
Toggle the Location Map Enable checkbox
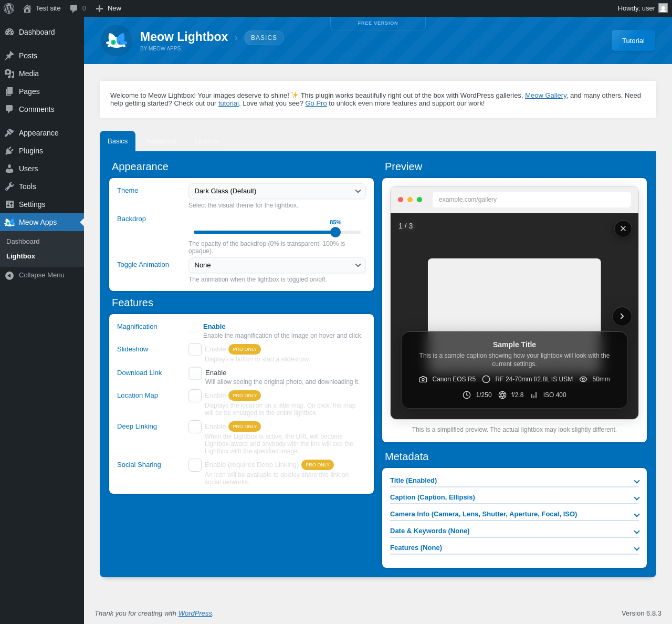195,396
